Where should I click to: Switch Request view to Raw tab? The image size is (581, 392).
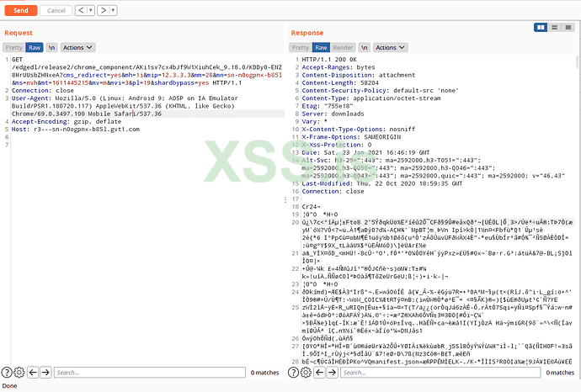pos(35,47)
